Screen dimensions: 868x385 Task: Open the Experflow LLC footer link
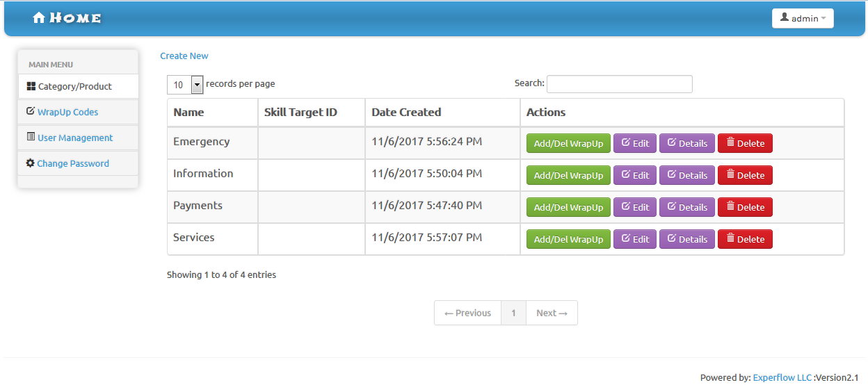pyautogui.click(x=782, y=377)
